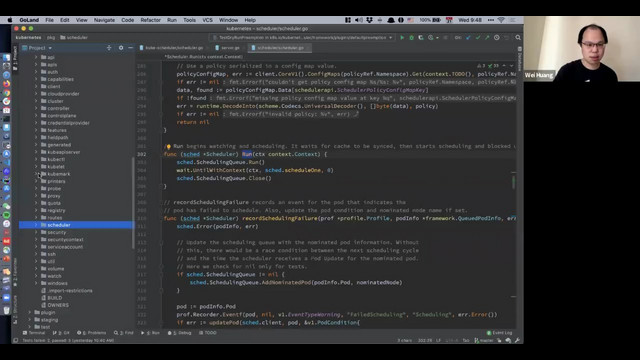Select the serviceaccount folder in the tree
Viewport: 640px width, 360px height.
click(x=65, y=247)
